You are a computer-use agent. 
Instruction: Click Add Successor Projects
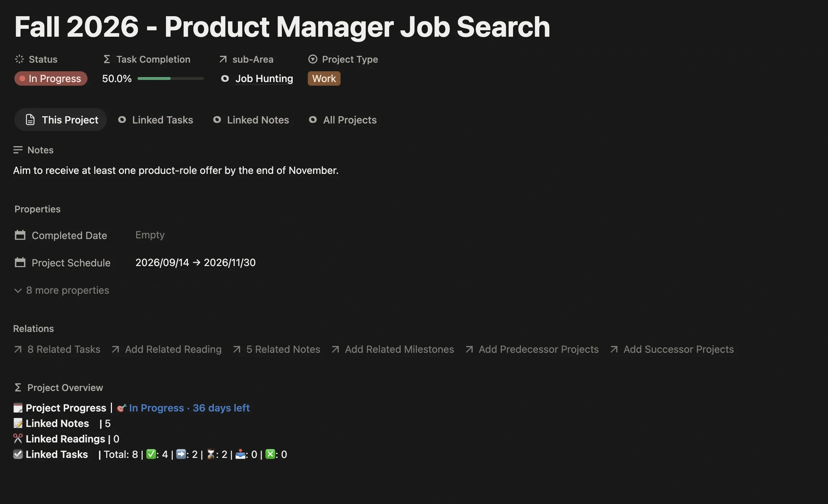point(672,349)
